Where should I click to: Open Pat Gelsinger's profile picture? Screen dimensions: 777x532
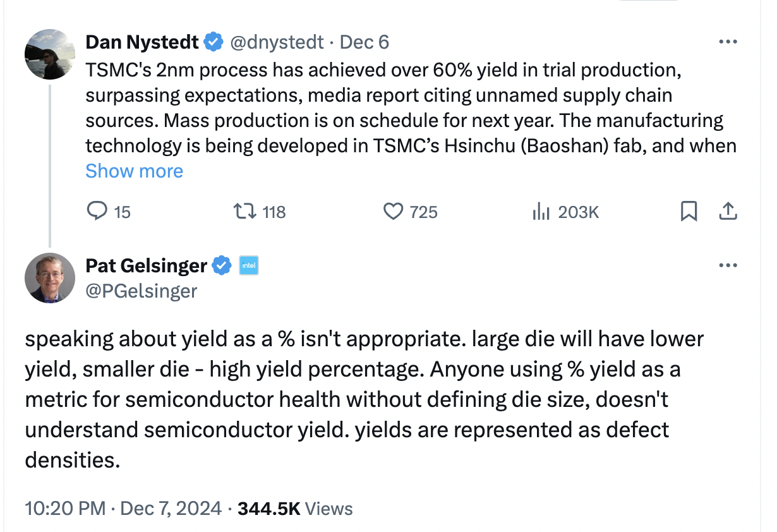pos(50,278)
